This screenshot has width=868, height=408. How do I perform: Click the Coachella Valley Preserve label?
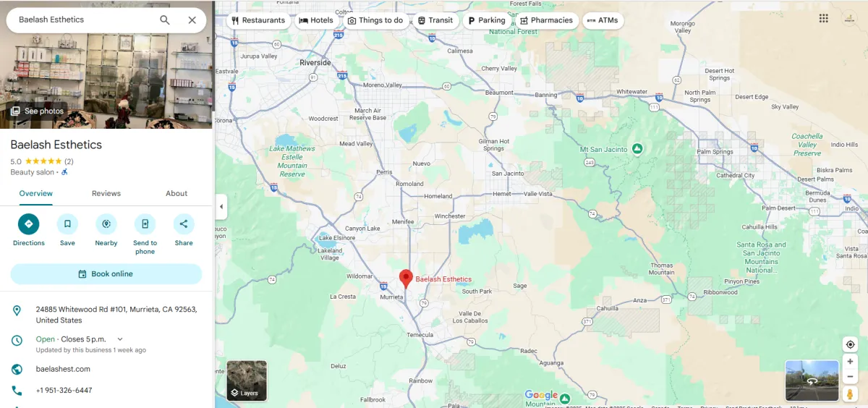[807, 144]
